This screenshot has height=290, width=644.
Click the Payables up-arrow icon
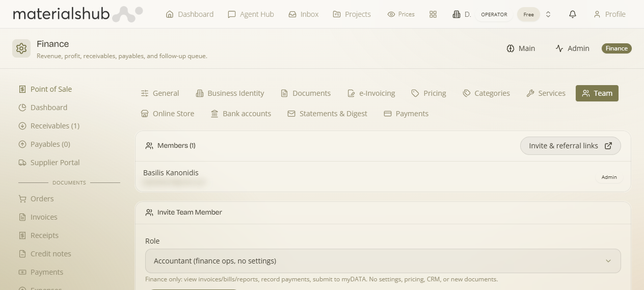(22, 144)
